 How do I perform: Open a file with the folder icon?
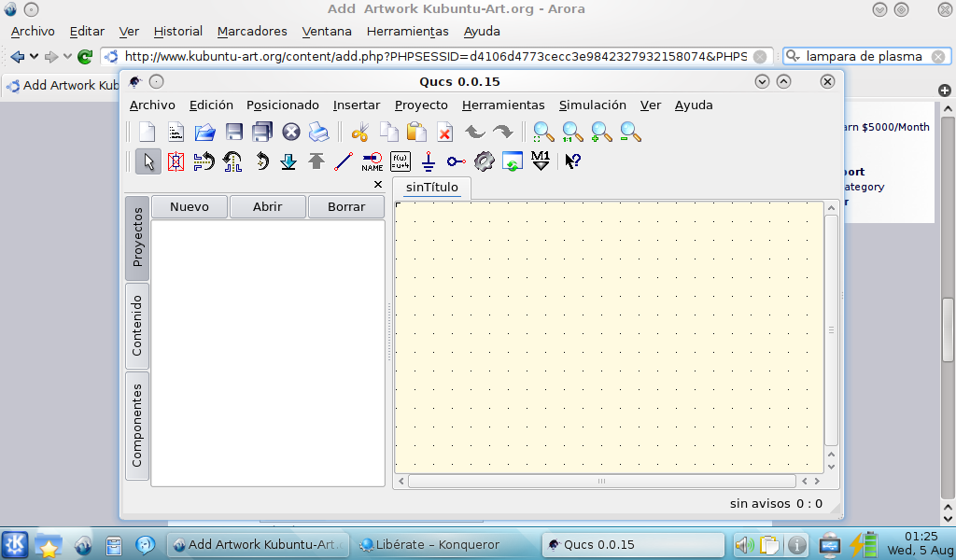click(204, 132)
